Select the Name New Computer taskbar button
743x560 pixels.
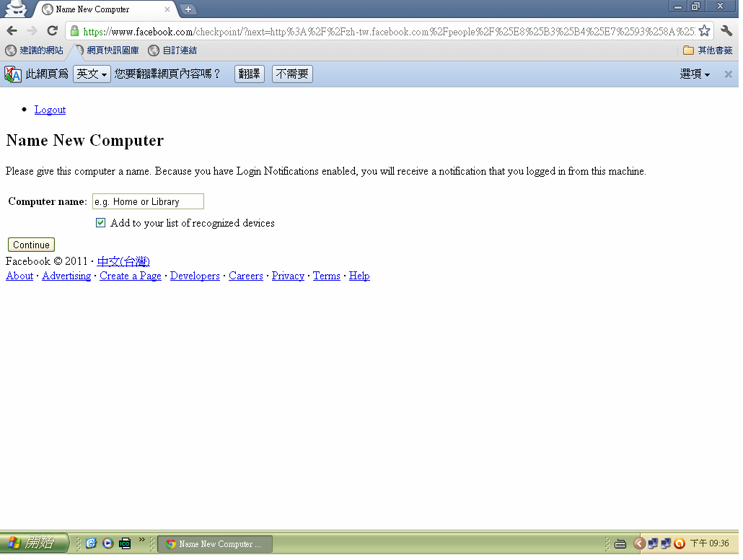point(215,544)
